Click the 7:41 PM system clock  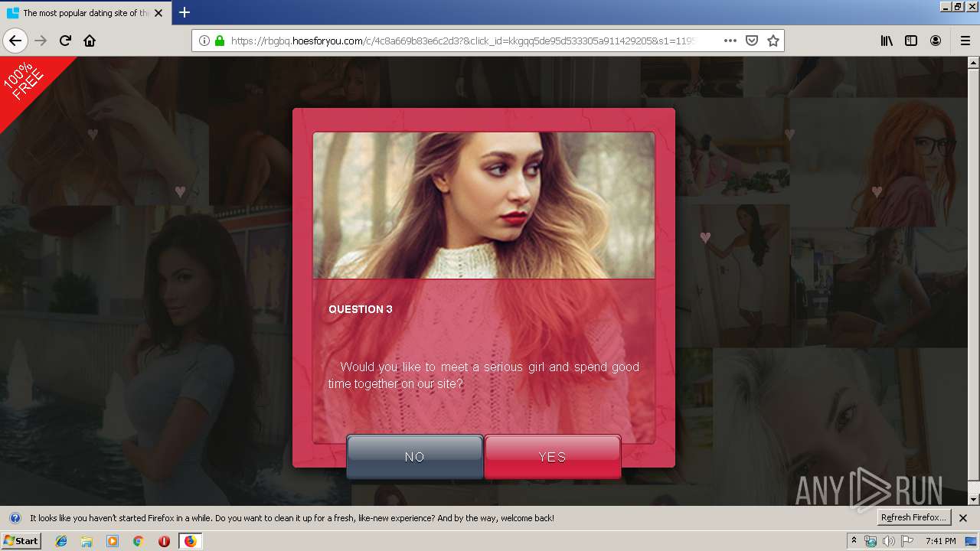[x=940, y=541]
